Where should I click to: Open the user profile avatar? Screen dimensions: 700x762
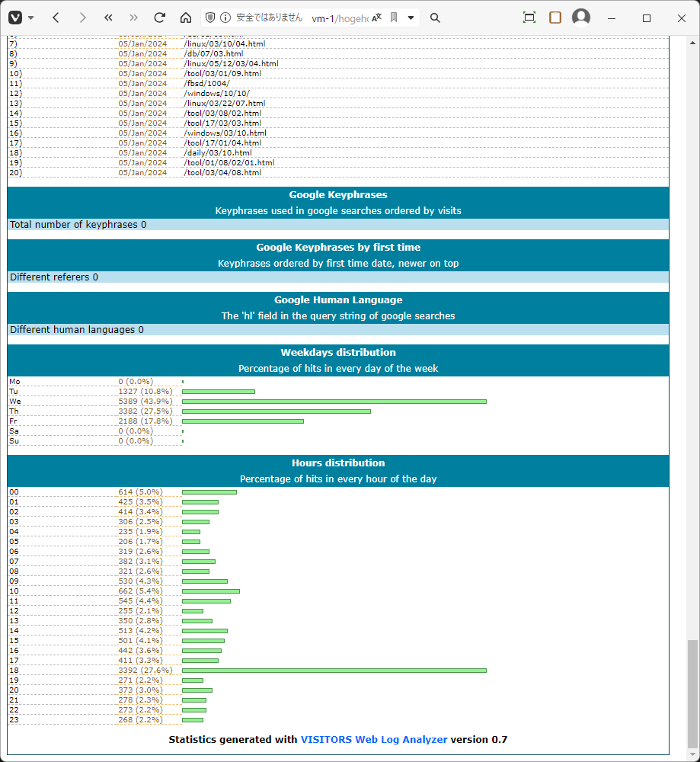[x=581, y=18]
